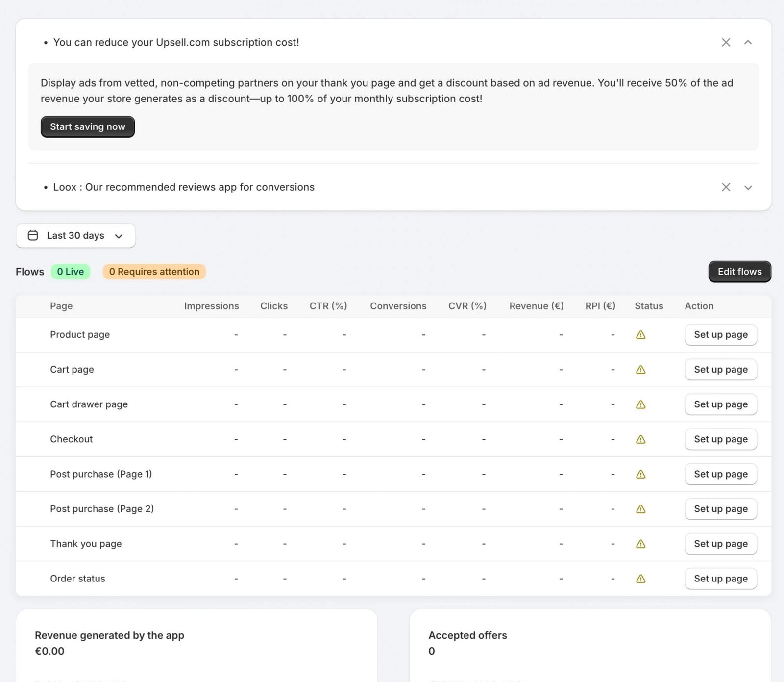Click the Checkout row label
This screenshot has width=784, height=682.
(x=72, y=439)
